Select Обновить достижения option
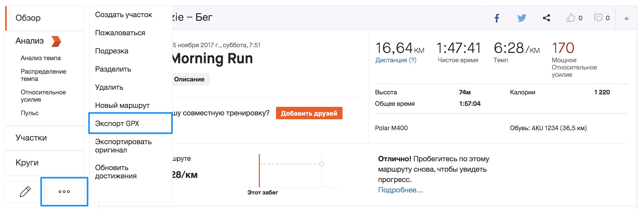 [116, 172]
